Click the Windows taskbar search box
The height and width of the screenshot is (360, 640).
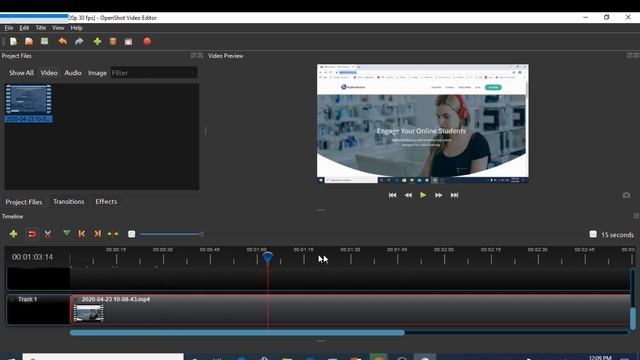tap(103, 357)
